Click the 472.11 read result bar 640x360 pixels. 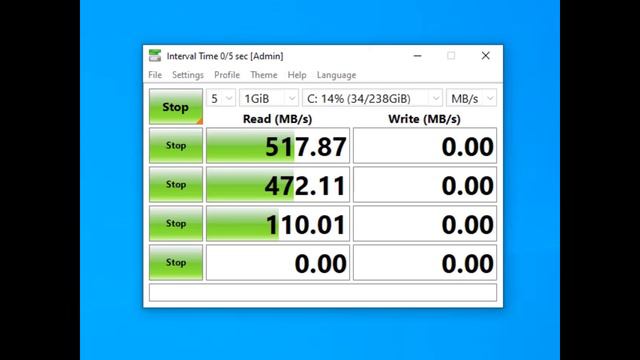click(278, 184)
